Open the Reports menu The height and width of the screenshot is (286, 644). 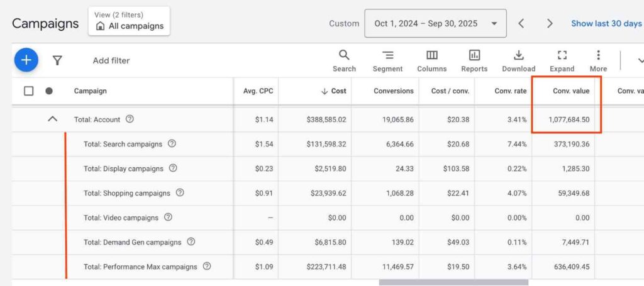[474, 61]
